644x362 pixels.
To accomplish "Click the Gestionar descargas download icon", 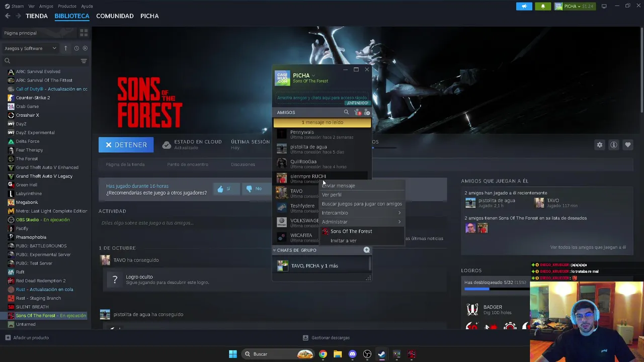I will 305,338.
